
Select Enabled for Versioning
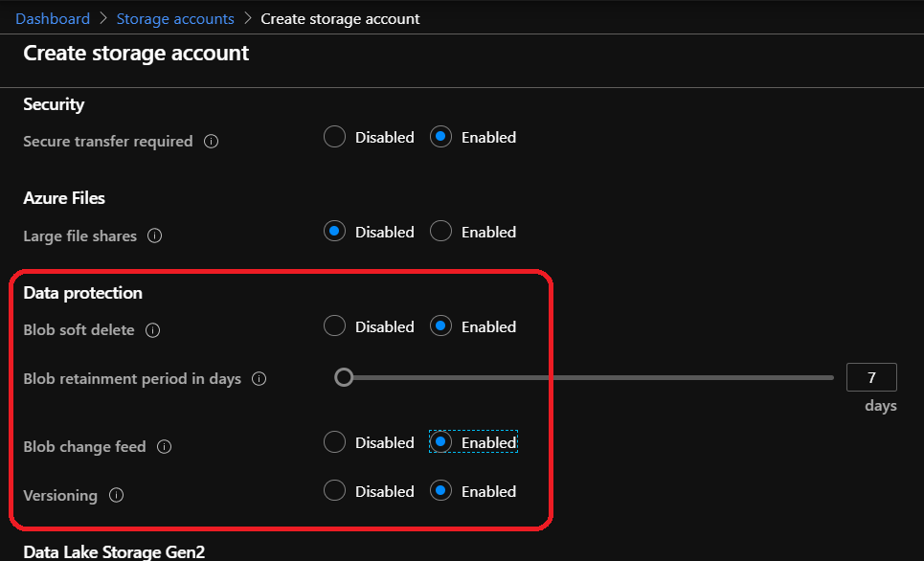(x=440, y=491)
